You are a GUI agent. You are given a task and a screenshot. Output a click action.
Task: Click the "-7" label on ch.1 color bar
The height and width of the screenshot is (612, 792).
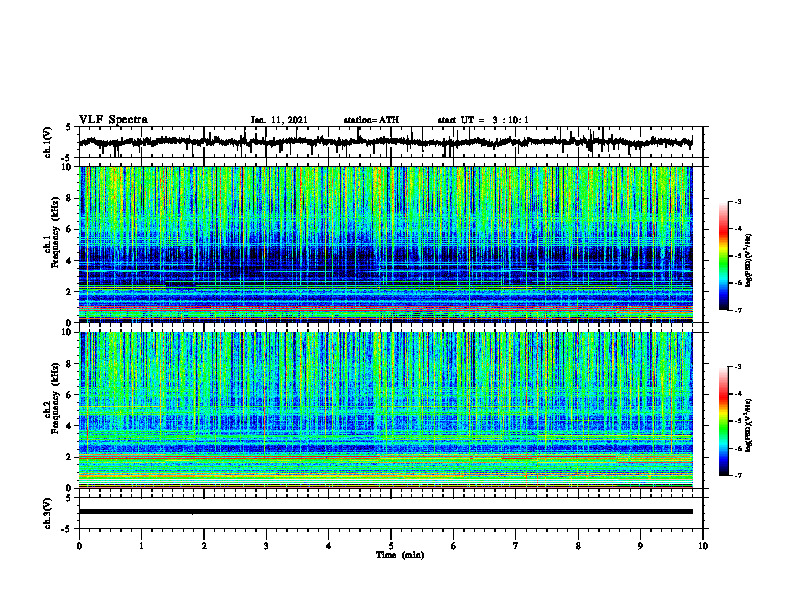[x=737, y=310]
